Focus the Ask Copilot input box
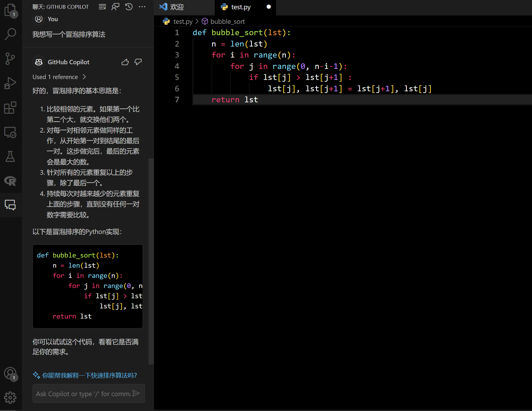This screenshot has width=532, height=411. (x=83, y=394)
